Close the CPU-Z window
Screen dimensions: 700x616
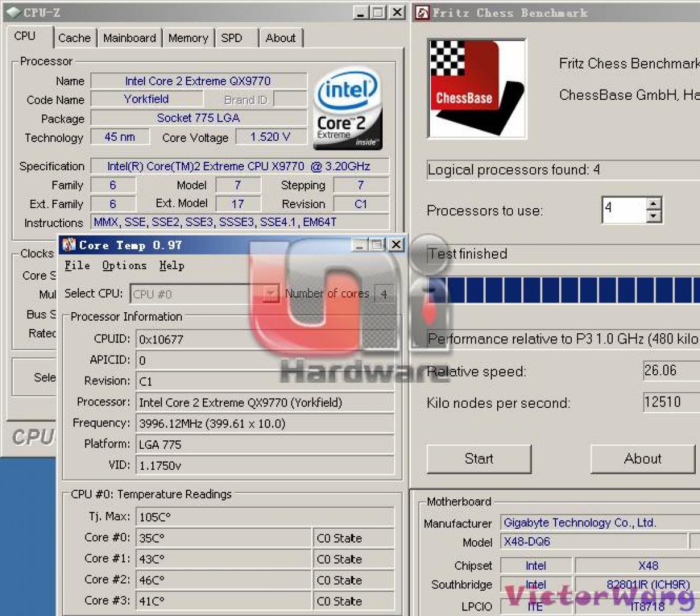[397, 13]
